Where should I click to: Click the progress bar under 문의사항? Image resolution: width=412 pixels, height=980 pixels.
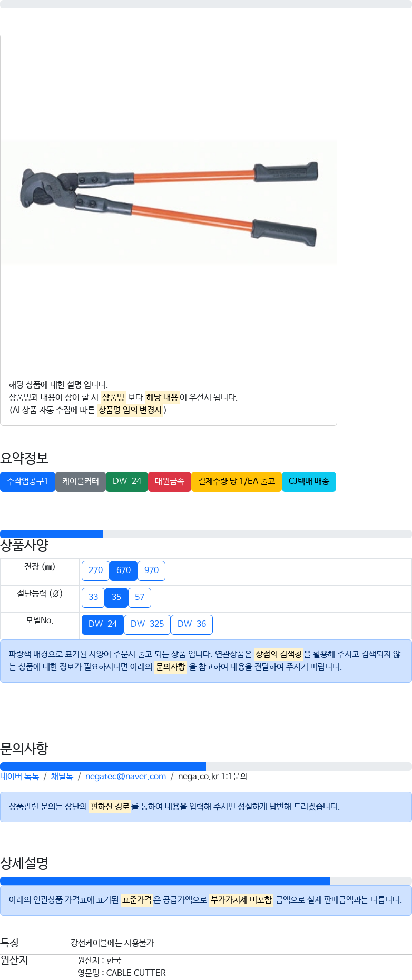tap(206, 766)
